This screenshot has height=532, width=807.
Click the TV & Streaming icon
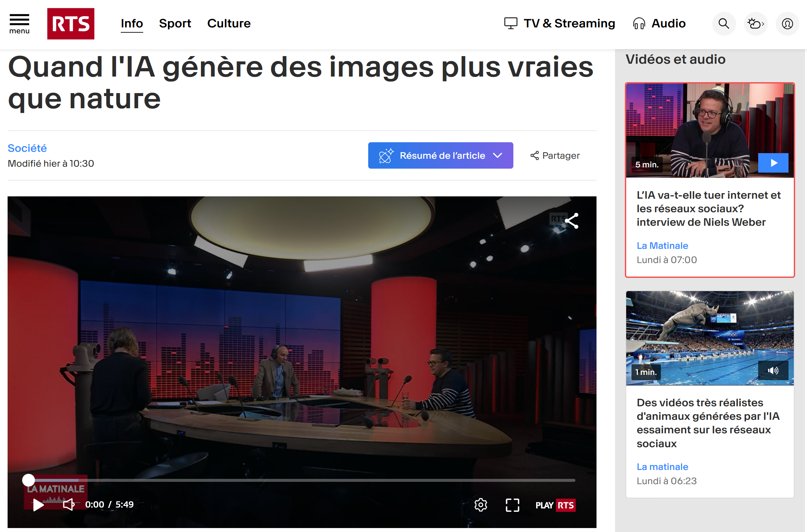pos(510,23)
